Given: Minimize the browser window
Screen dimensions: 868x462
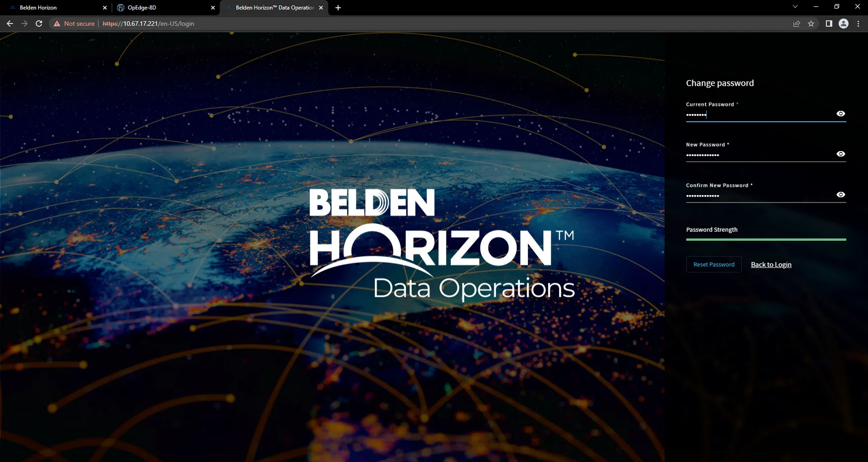Looking at the screenshot, I should coord(816,7).
